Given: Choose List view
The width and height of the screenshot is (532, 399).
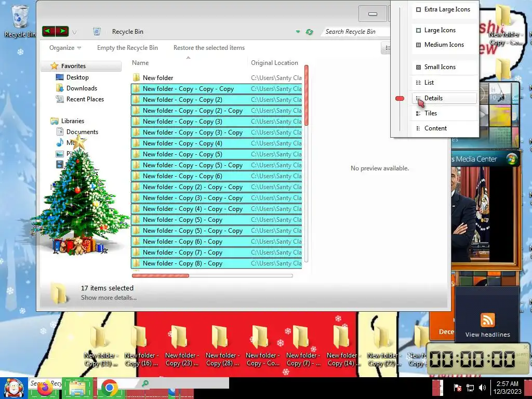Looking at the screenshot, I should point(444,83).
